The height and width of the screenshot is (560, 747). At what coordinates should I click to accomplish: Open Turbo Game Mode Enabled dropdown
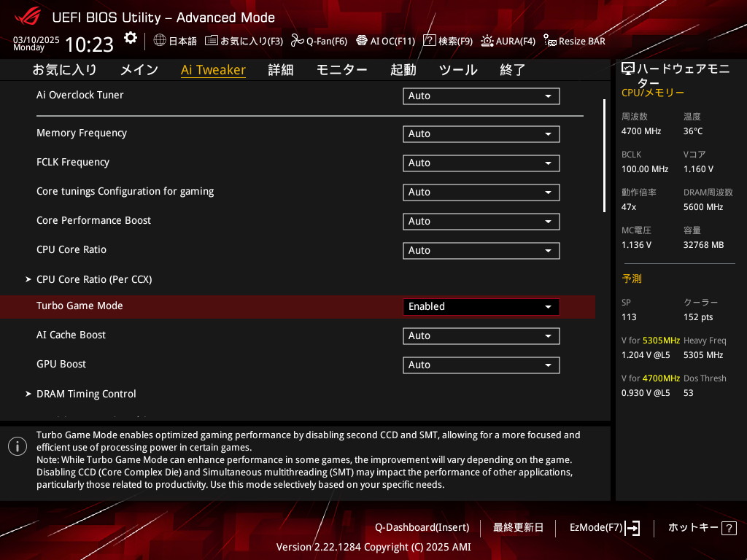tap(481, 307)
